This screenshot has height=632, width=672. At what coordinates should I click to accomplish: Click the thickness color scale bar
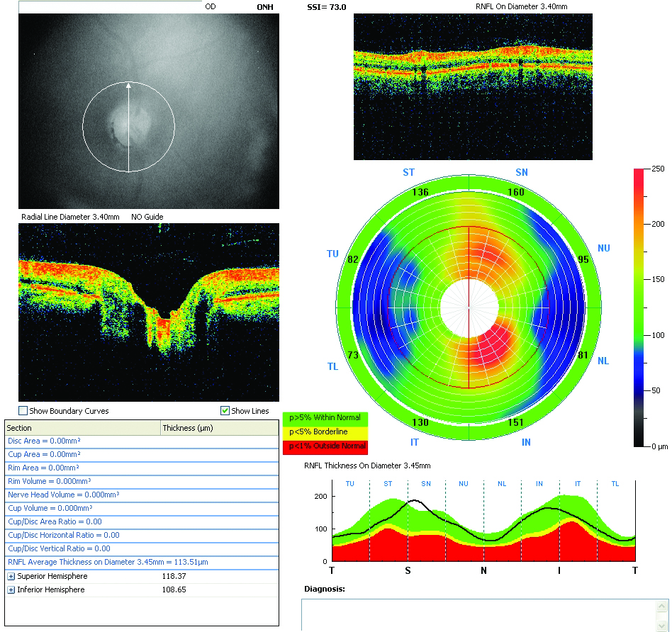pyautogui.click(x=639, y=307)
